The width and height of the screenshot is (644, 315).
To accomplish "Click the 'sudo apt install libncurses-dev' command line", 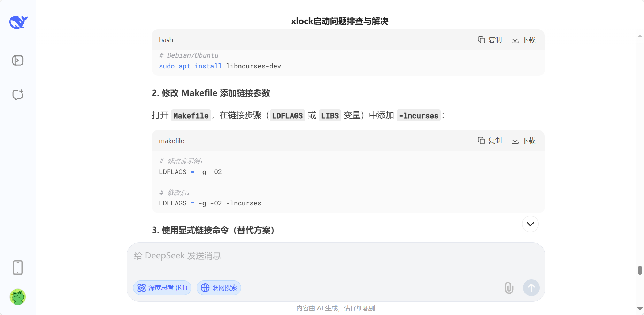I will click(220, 66).
